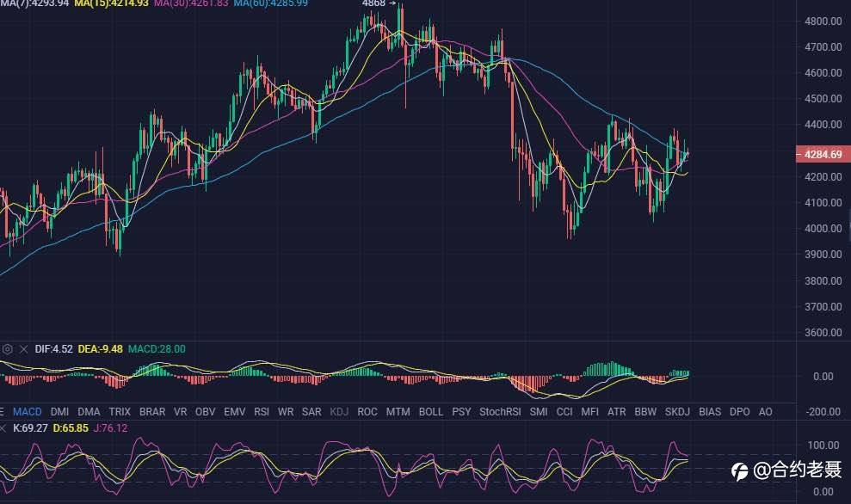851x504 pixels.
Task: Pick the CCI indicator tab
Action: point(564,412)
